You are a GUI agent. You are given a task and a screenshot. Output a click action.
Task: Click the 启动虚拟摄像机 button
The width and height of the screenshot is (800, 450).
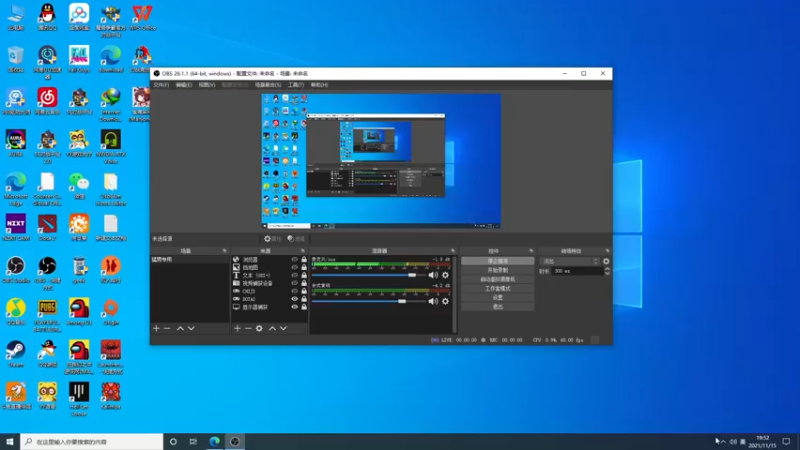(497, 280)
